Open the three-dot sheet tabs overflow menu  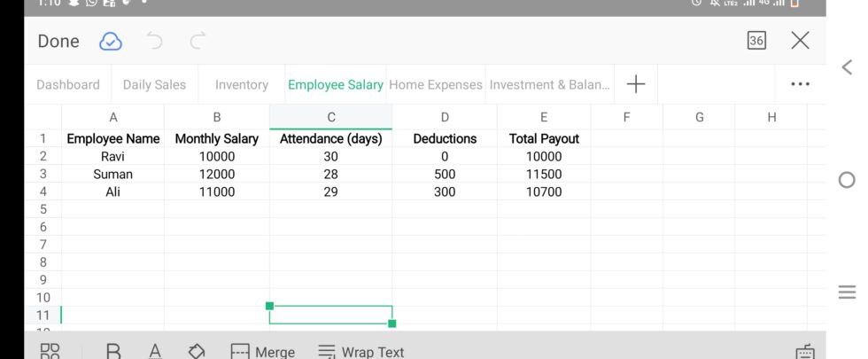point(800,84)
